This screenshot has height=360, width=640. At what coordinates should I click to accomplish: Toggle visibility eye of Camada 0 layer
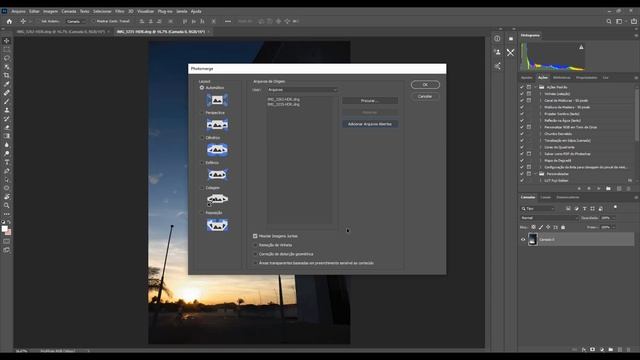523,240
